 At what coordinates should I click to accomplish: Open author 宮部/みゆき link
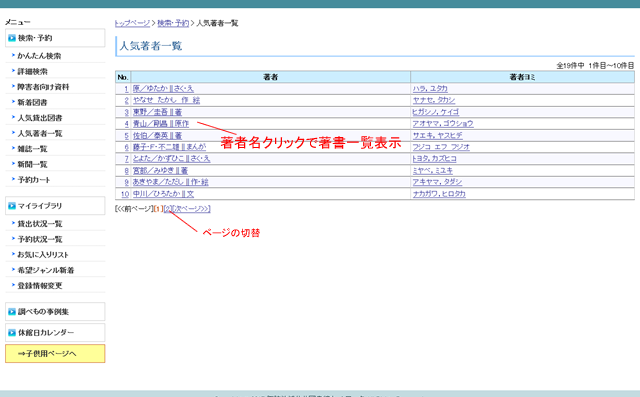tap(160, 171)
